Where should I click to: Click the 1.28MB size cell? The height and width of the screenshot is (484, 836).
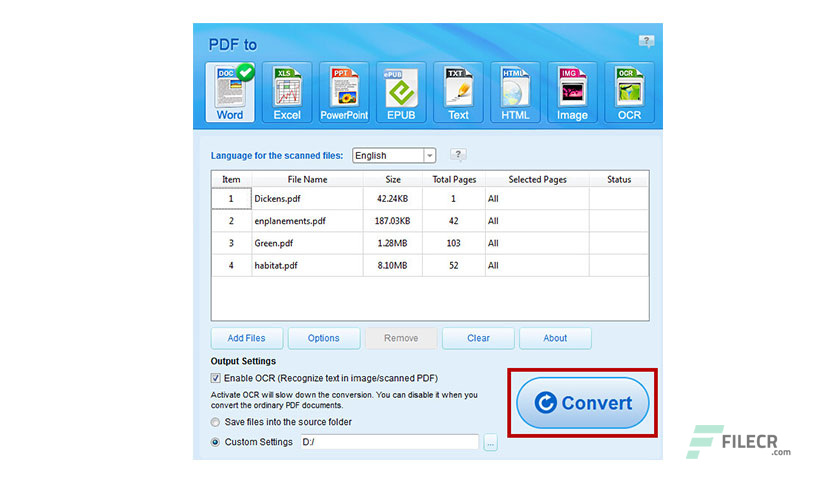(393, 243)
